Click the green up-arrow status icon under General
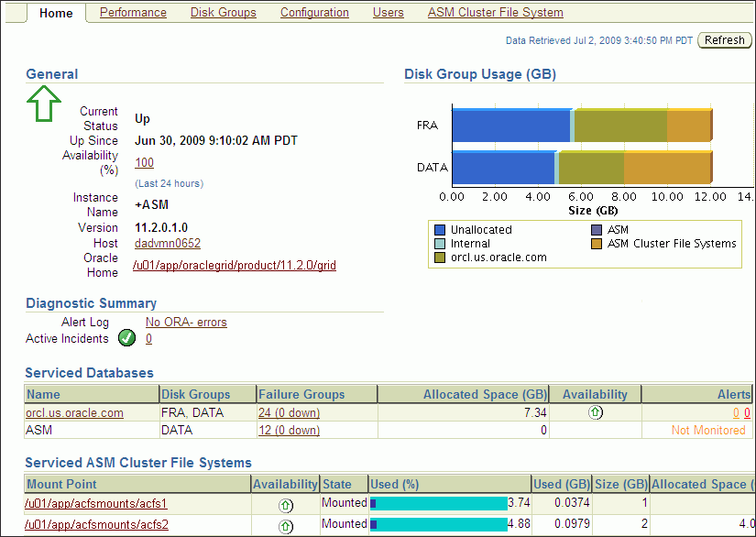Viewport: 756px width, 537px height. click(x=43, y=104)
